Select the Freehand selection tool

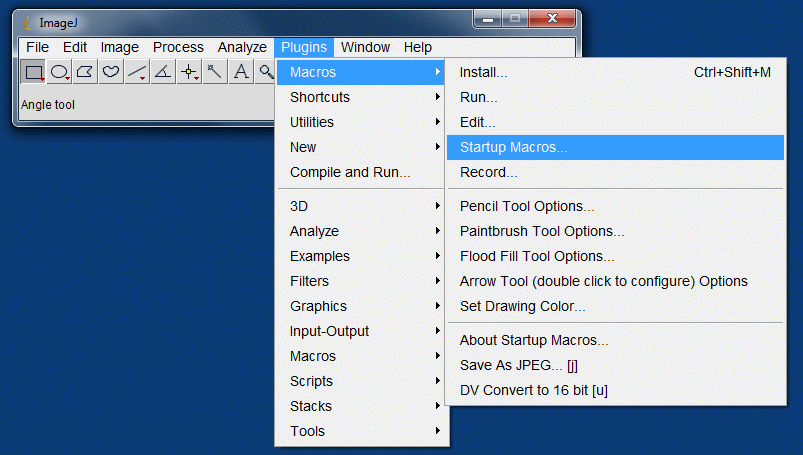pos(111,72)
